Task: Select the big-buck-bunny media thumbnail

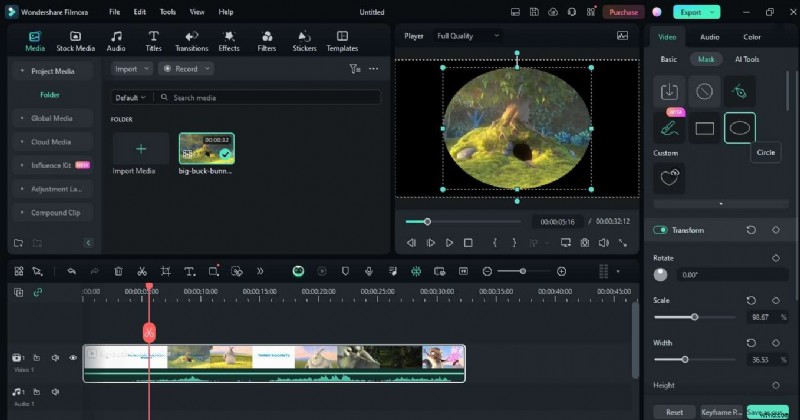Action: (x=206, y=149)
